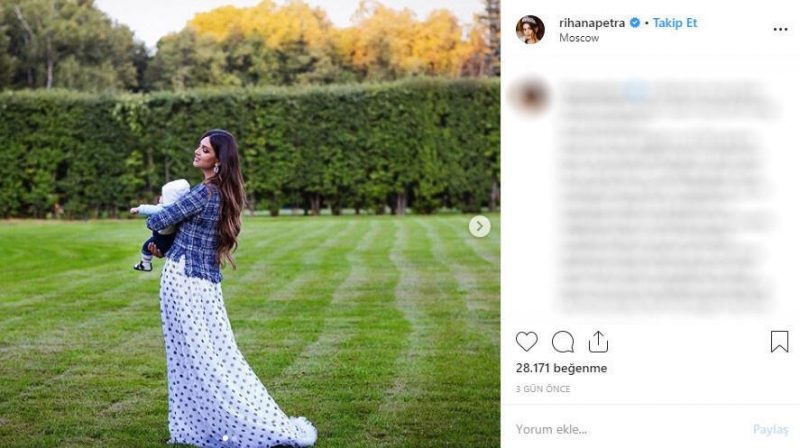
Task: Advance to the next photo with the arrow
Action: 480,226
